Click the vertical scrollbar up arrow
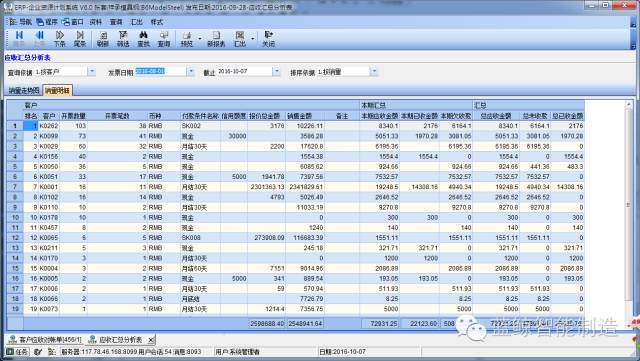The width and height of the screenshot is (640, 361). (x=629, y=105)
